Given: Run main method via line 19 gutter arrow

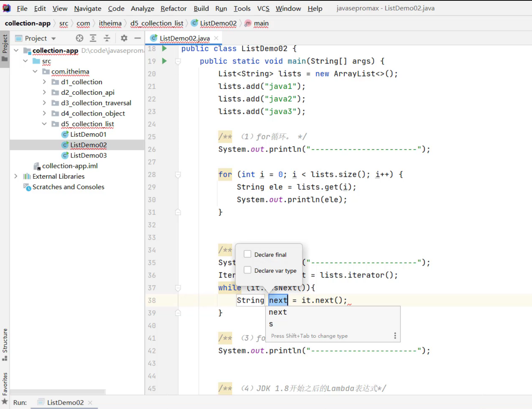Looking at the screenshot, I should click(164, 61).
